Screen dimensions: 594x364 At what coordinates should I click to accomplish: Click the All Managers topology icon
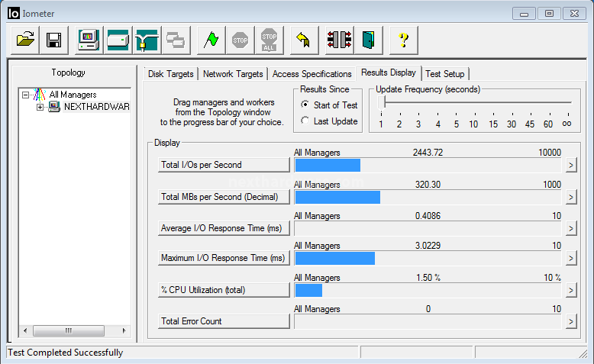click(x=40, y=95)
